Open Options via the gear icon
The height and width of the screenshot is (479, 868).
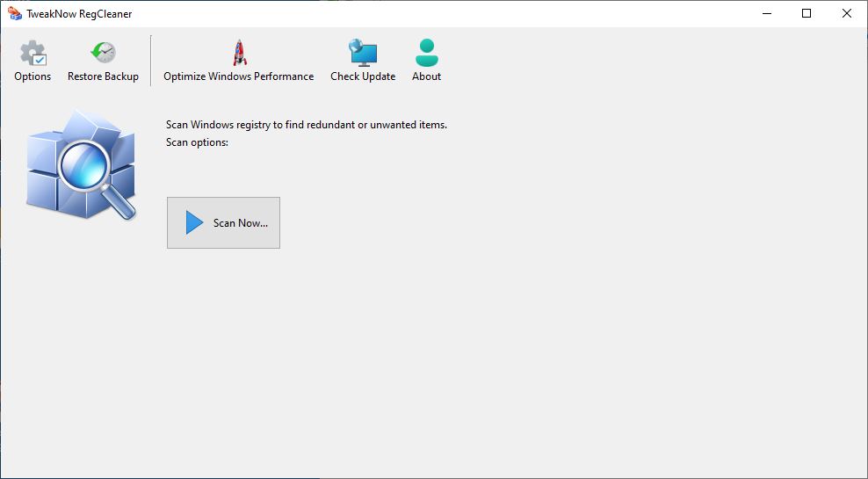click(x=33, y=53)
